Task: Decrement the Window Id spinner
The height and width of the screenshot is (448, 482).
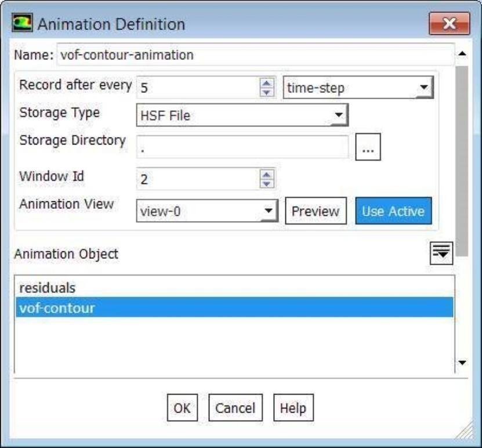Action: (x=266, y=183)
